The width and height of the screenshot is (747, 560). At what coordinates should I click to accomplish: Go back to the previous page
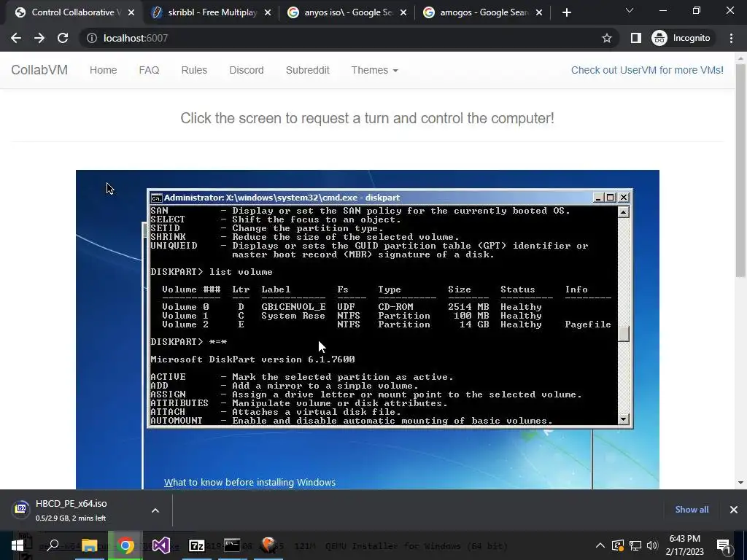click(16, 38)
